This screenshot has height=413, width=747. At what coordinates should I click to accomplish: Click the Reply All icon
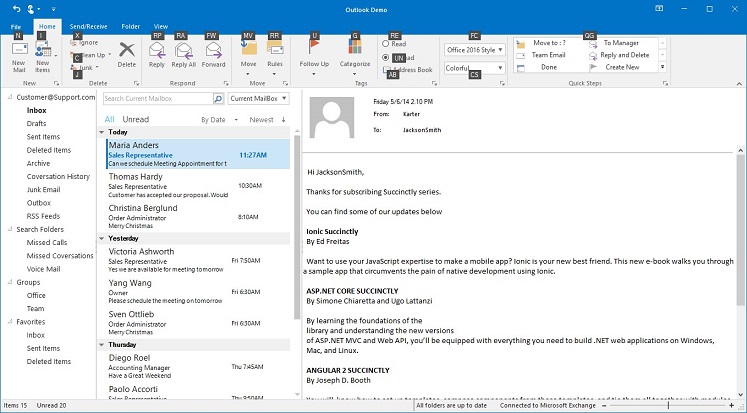coord(183,50)
